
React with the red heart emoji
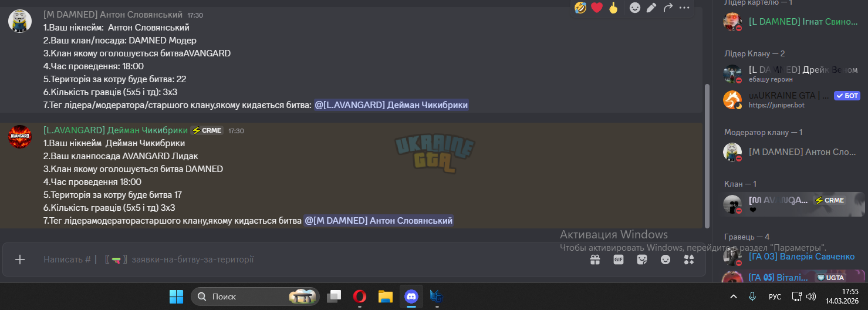pyautogui.click(x=597, y=8)
